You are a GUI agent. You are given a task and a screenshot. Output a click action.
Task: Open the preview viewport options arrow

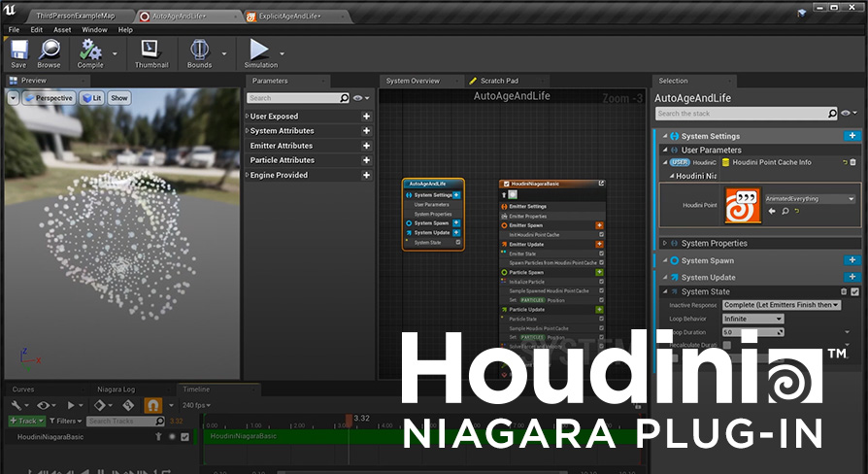tap(14, 98)
